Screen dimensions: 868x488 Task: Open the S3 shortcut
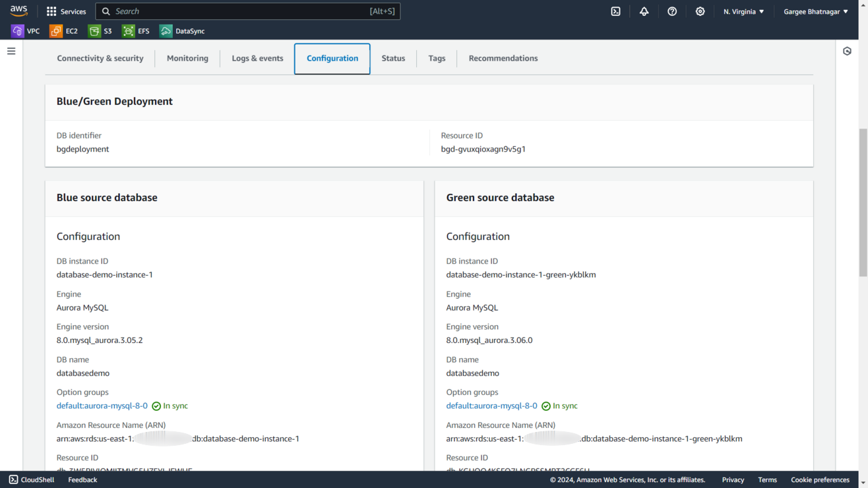(x=100, y=31)
